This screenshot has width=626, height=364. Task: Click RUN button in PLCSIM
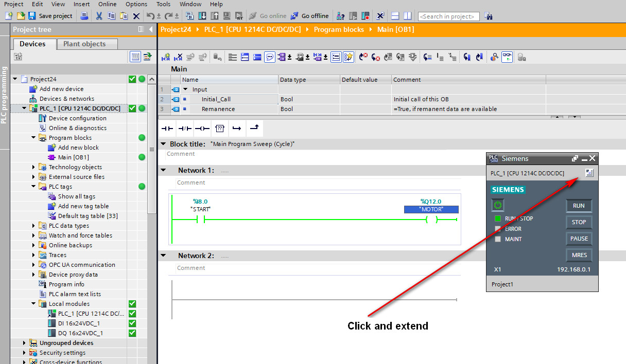click(x=579, y=206)
